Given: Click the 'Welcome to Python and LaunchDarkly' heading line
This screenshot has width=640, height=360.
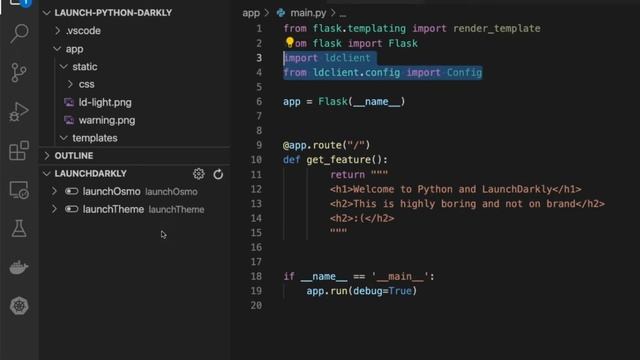Looking at the screenshot, I should click(456, 189).
